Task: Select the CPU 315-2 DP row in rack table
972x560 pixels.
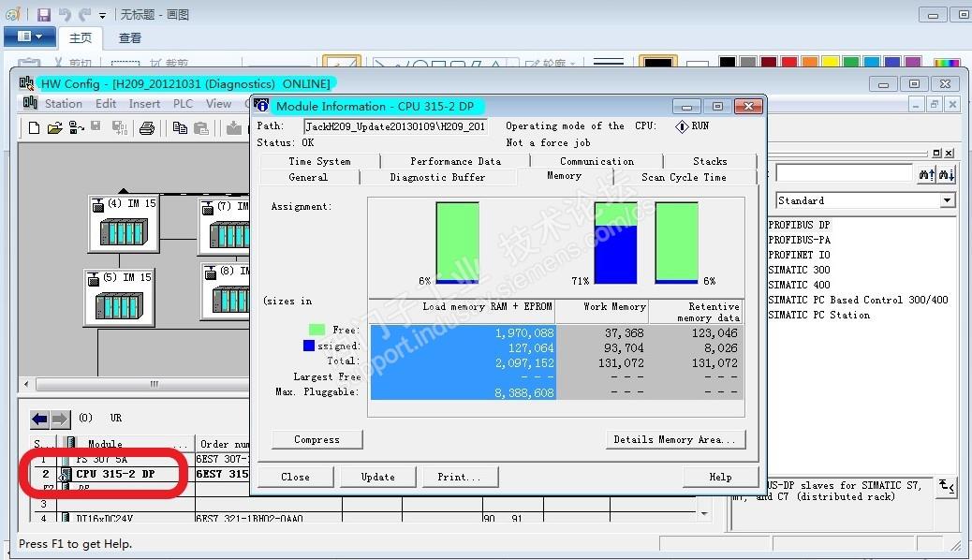Action: [x=141, y=474]
